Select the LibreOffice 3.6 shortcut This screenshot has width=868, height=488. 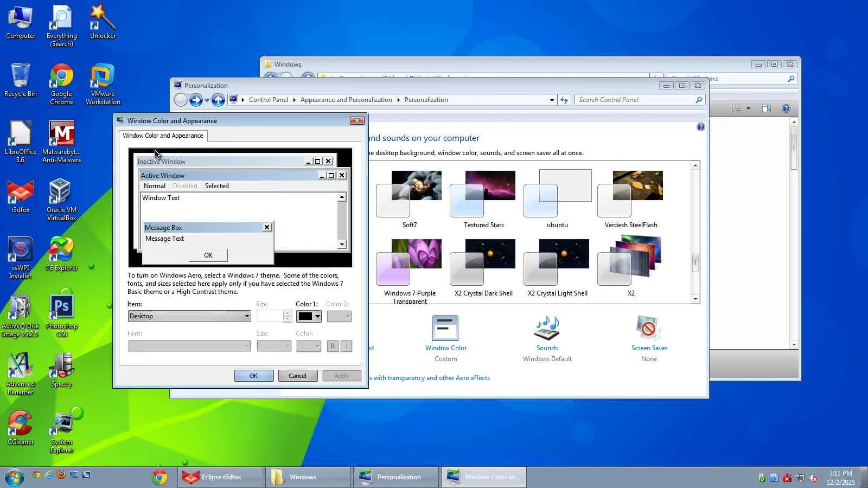click(x=21, y=142)
